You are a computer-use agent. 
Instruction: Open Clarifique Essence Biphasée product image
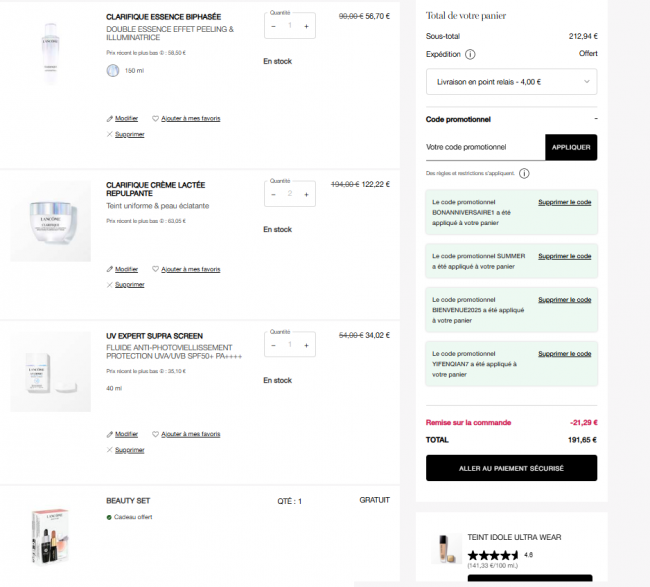tap(51, 53)
